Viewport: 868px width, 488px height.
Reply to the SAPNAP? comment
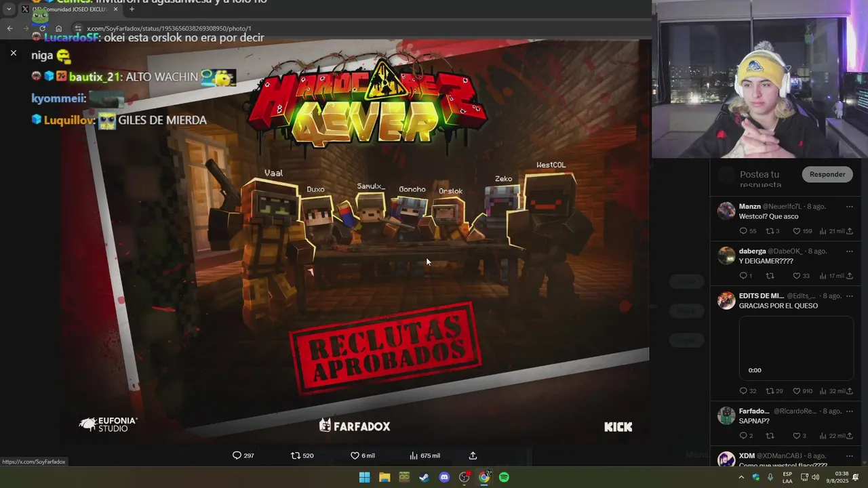[x=746, y=436]
